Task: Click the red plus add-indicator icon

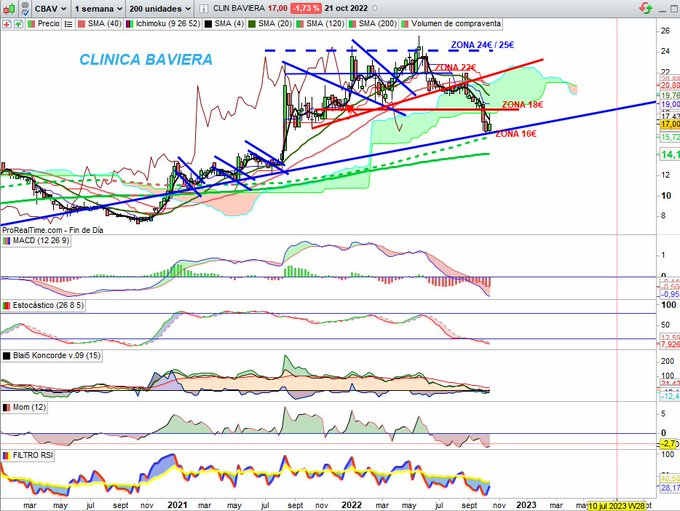Action: 7,24
